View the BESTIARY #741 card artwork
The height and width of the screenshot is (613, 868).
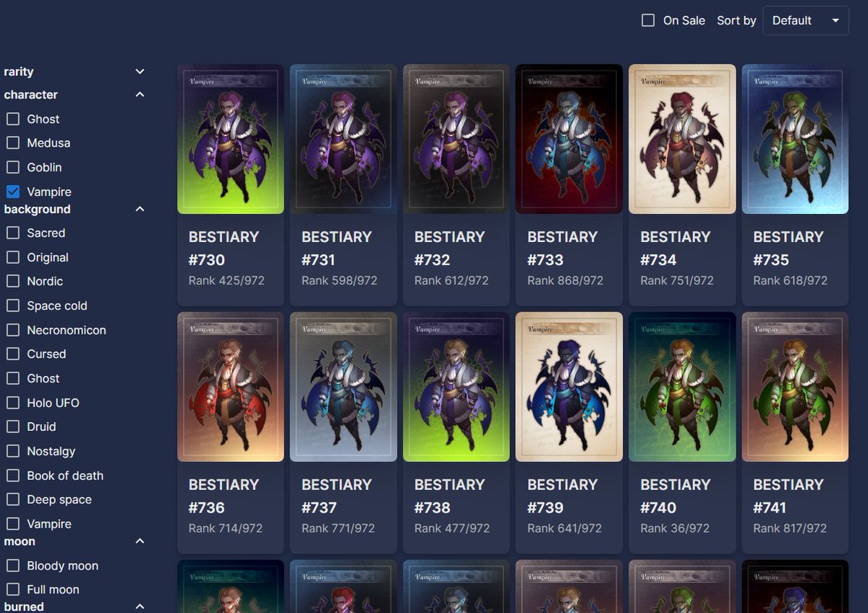pyautogui.click(x=795, y=387)
